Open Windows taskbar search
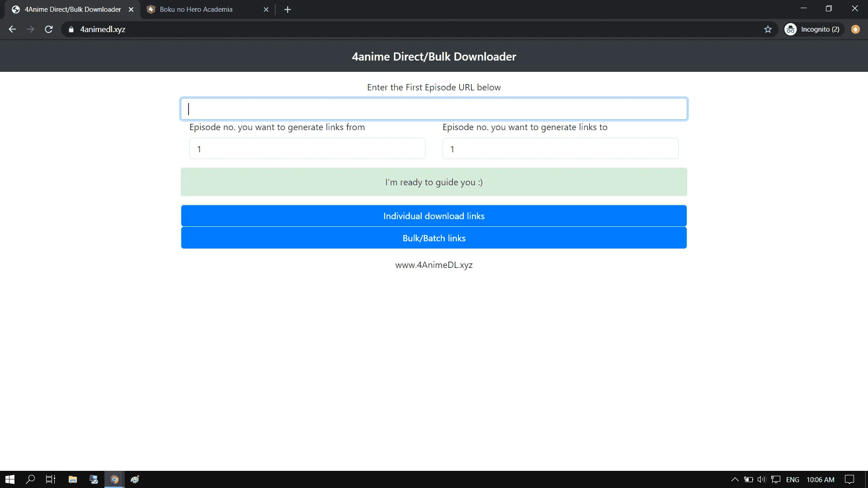Image resolution: width=868 pixels, height=488 pixels. click(30, 479)
